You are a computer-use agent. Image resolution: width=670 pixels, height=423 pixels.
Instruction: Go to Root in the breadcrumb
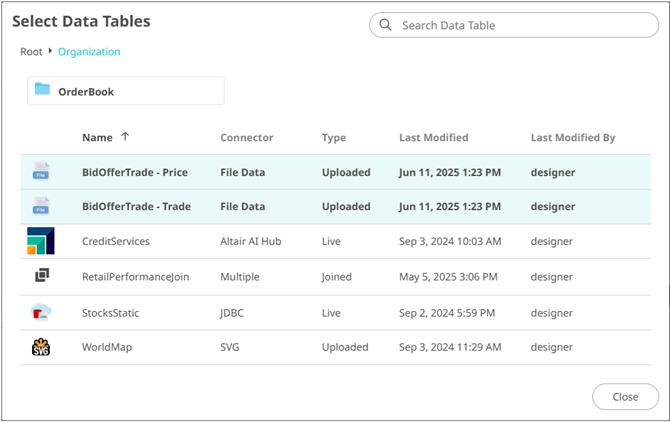click(x=31, y=52)
